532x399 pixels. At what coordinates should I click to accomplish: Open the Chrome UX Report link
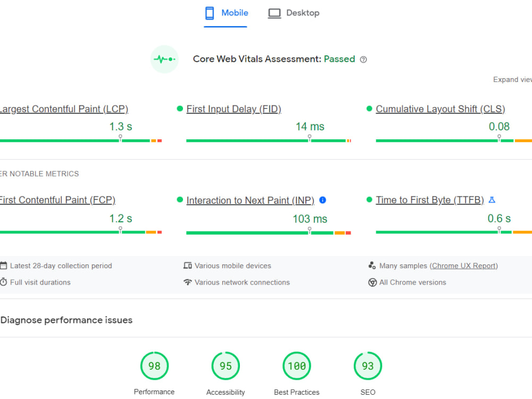coord(463,265)
